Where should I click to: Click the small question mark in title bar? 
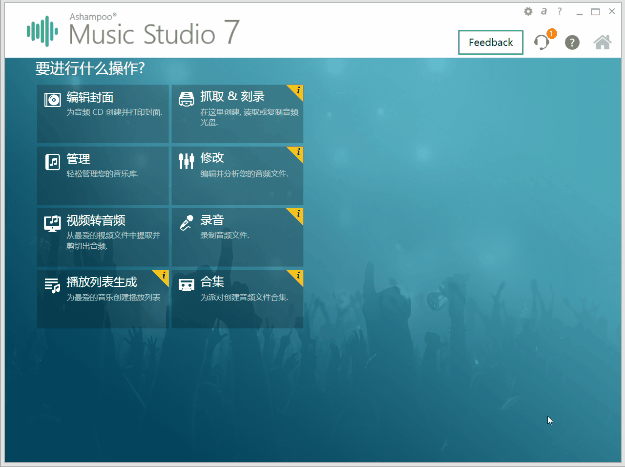coord(560,11)
